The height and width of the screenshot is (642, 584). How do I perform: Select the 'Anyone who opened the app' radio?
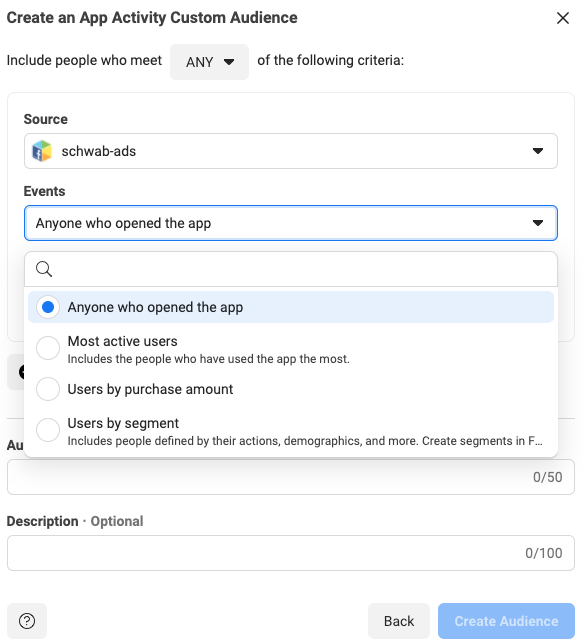point(48,307)
